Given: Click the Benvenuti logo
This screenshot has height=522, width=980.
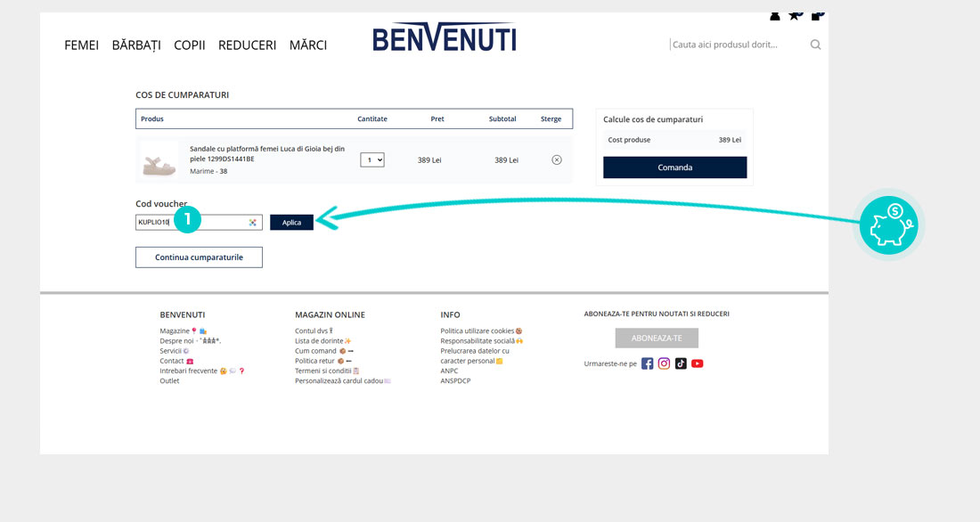Looking at the screenshot, I should coord(444,37).
